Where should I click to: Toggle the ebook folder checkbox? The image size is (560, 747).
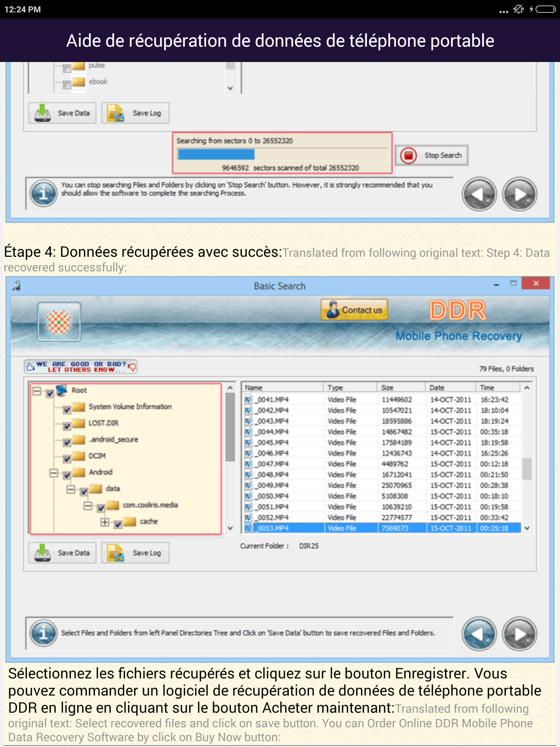pos(67,85)
